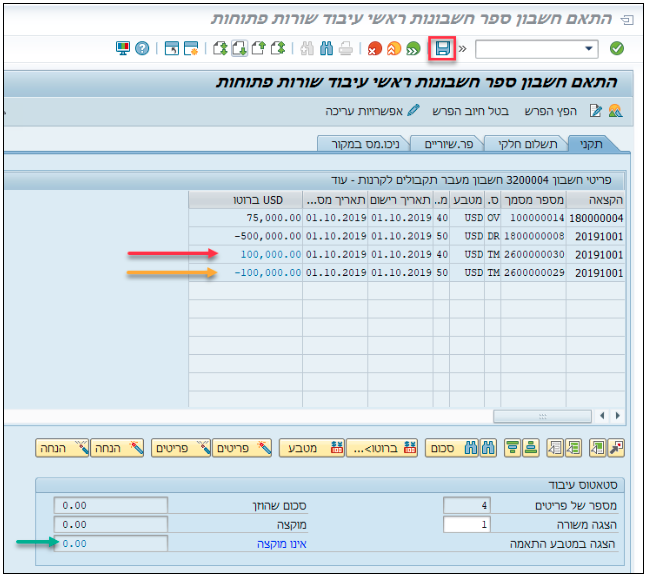Click the deactivate פריטים button with crossed wand
The image size is (646, 577).
[x=181, y=448]
